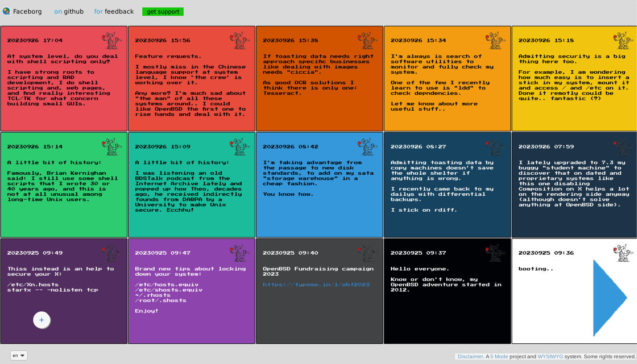
Task: Follow the '5 Mode' project link
Action: (x=499, y=357)
